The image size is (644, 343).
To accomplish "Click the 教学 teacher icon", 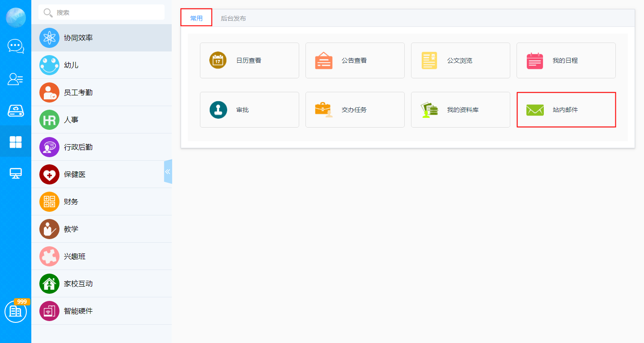I will 49,229.
